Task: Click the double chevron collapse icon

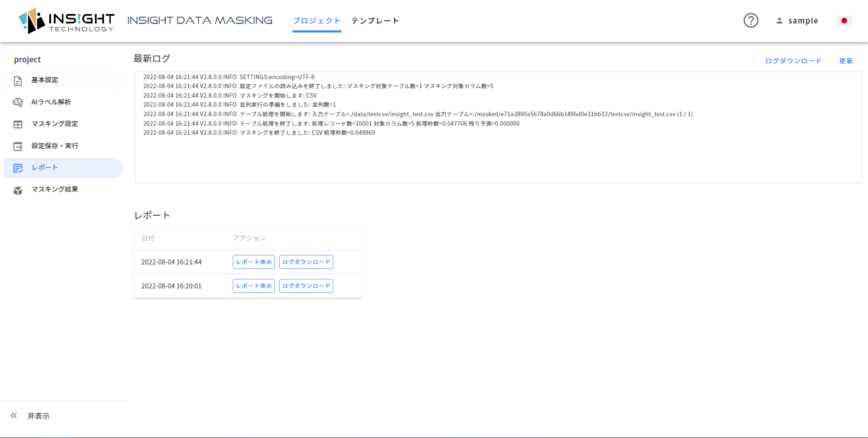Action: coord(14,415)
